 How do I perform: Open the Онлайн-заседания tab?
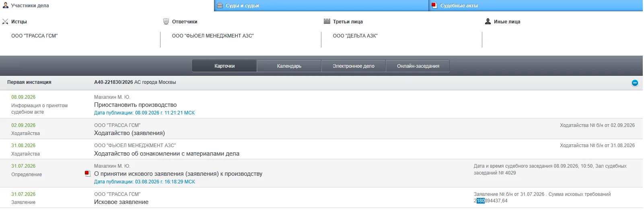click(418, 66)
